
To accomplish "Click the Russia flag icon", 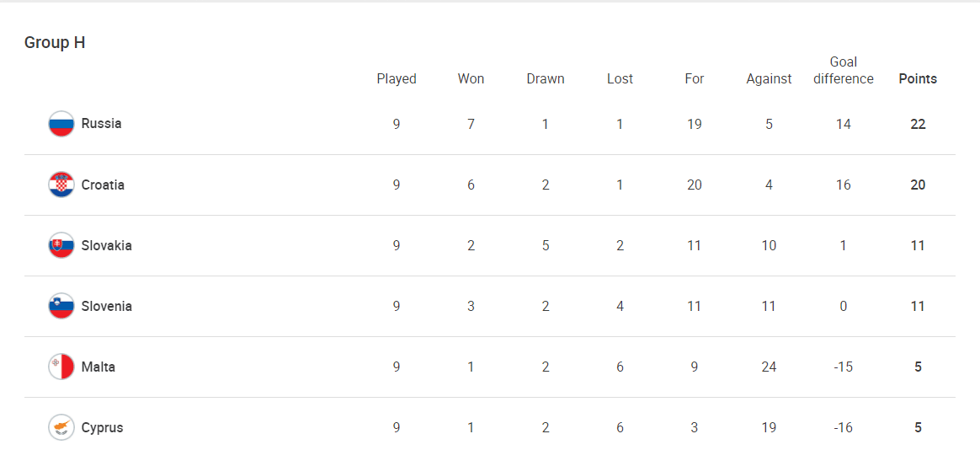I will pyautogui.click(x=61, y=124).
